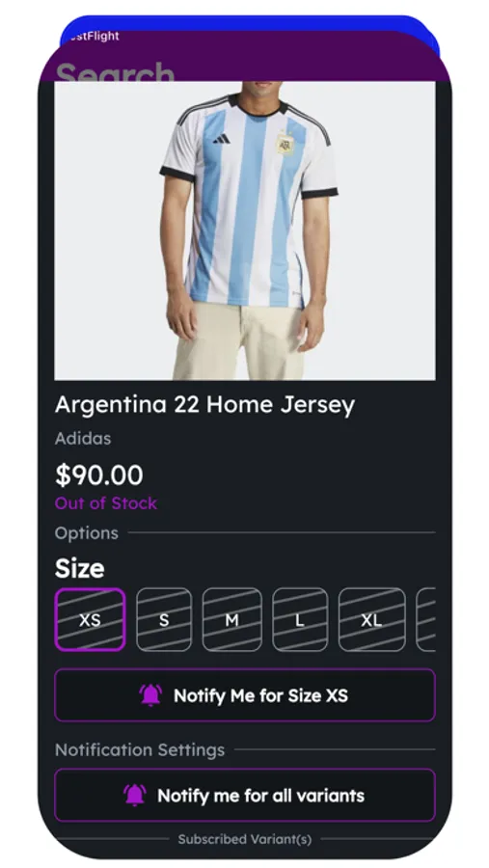This screenshot has width=489, height=868.
Task: Select size XL option
Action: pos(371,619)
